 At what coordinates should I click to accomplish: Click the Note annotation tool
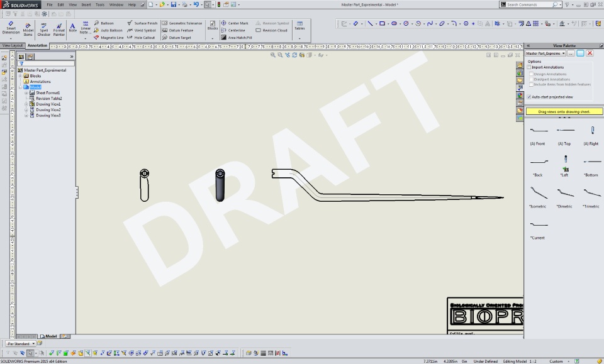point(72,28)
